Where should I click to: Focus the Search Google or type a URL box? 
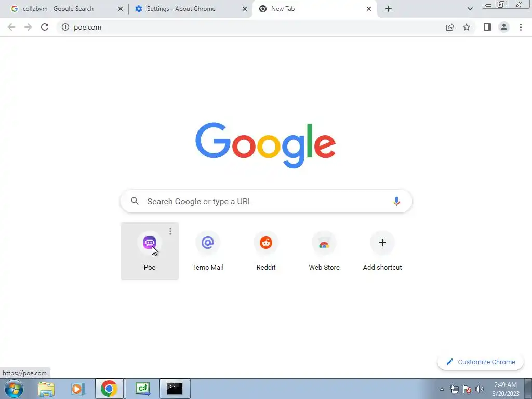pyautogui.click(x=266, y=201)
